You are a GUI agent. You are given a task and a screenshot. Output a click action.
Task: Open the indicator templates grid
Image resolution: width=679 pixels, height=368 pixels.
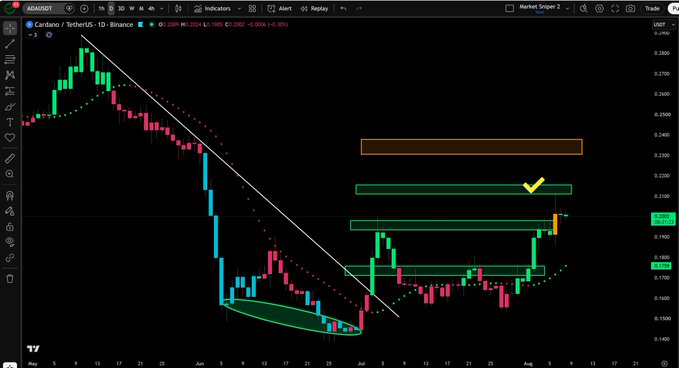coord(252,8)
